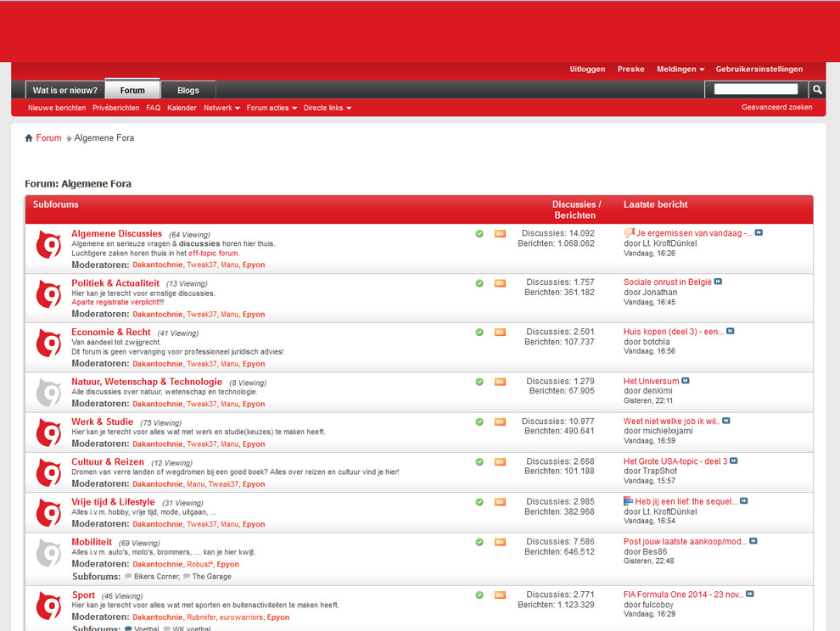
Task: Expand the Meldingen dropdown
Action: tap(680, 69)
